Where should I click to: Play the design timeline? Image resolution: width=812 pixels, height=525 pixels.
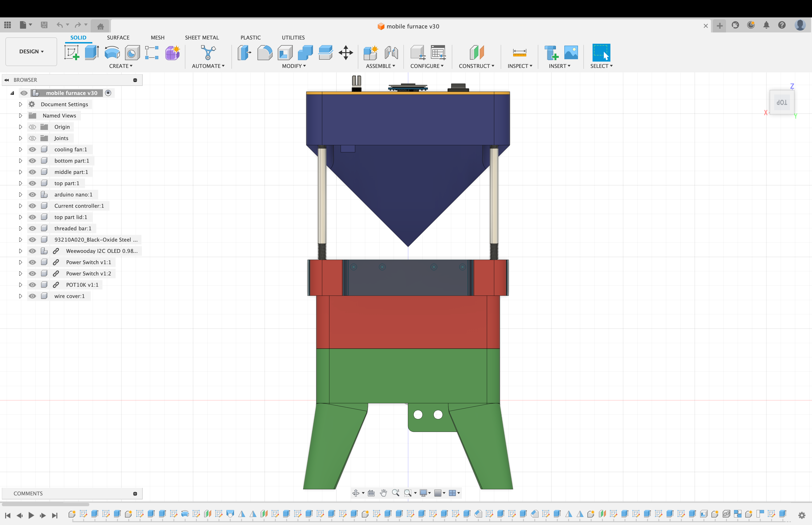(31, 515)
